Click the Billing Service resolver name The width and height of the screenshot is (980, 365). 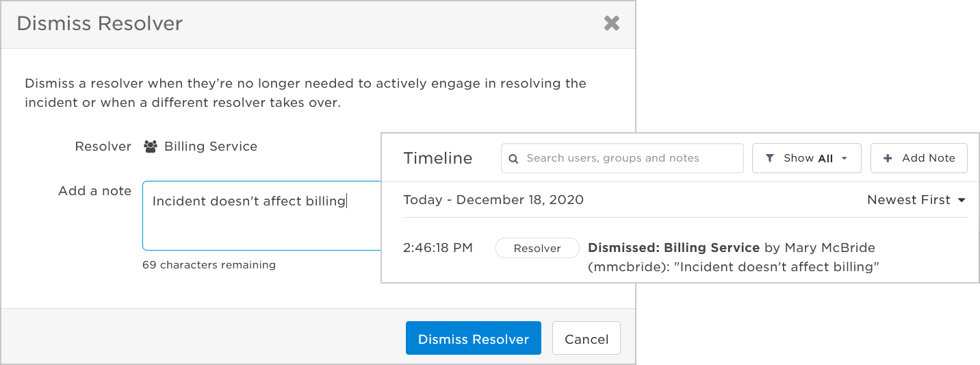(x=211, y=147)
